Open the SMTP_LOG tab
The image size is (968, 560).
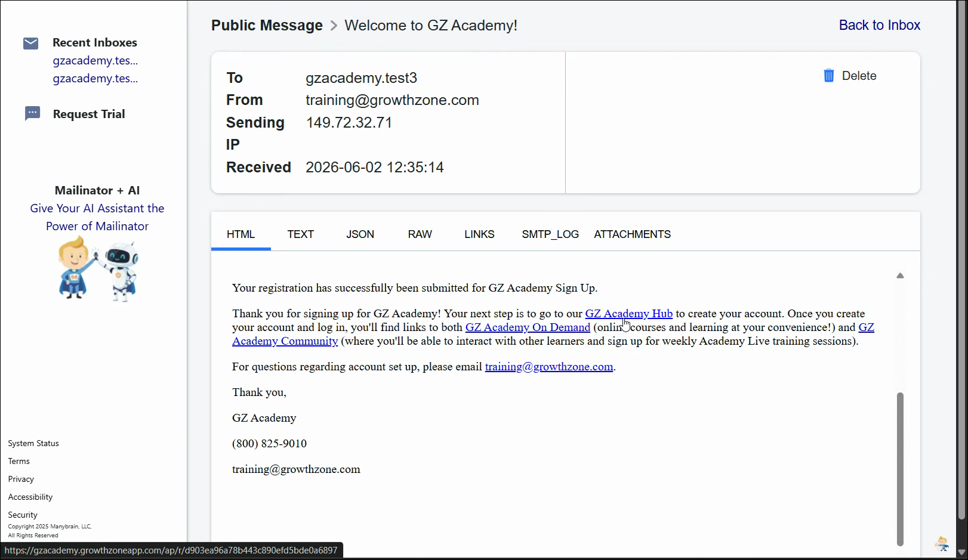coord(550,234)
